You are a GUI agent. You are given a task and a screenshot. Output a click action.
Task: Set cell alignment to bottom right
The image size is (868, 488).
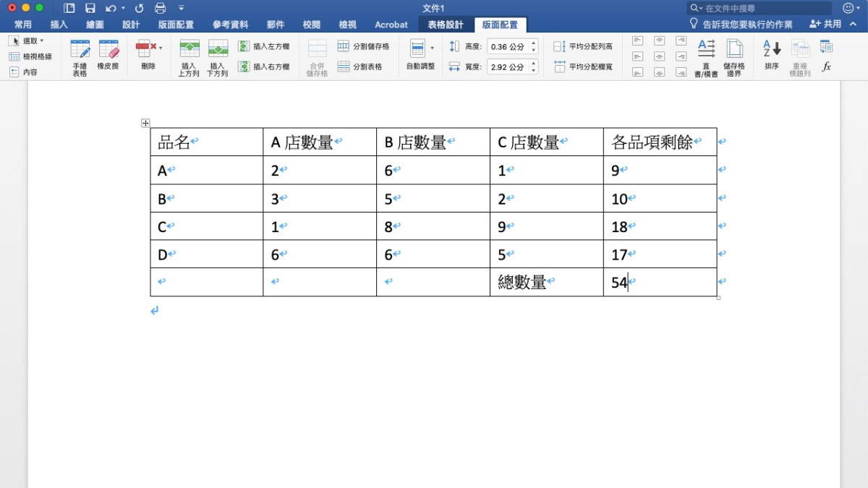pos(681,72)
